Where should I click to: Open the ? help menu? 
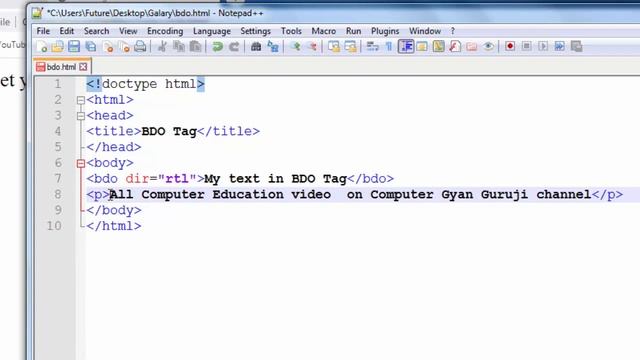pyautogui.click(x=452, y=31)
